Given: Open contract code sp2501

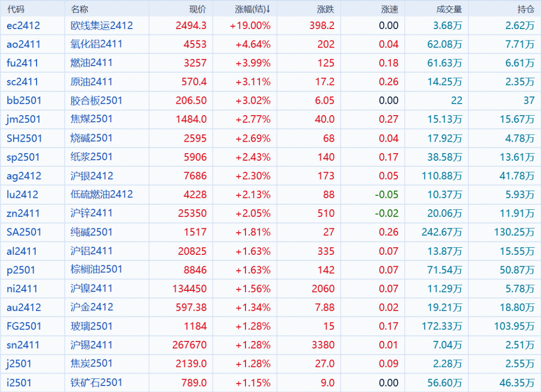Looking at the screenshot, I should [x=23, y=157].
